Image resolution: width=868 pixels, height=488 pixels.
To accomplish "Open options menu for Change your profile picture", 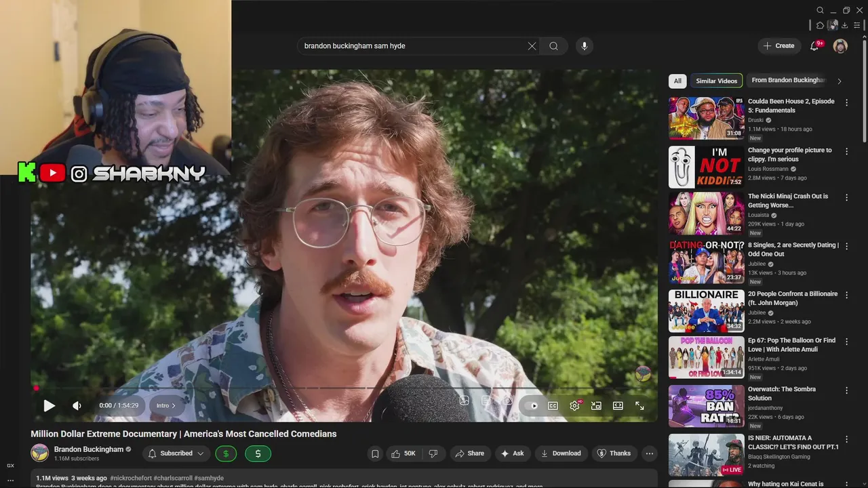I will pos(846,151).
